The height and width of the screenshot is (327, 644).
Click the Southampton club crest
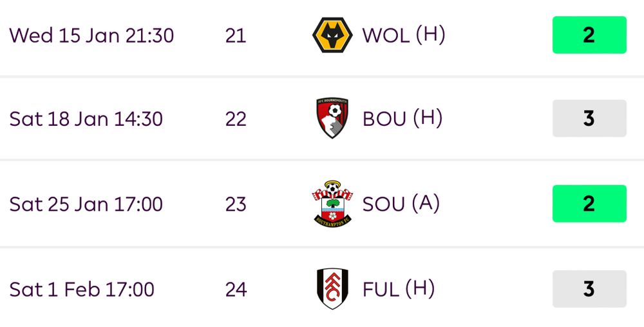(x=332, y=204)
